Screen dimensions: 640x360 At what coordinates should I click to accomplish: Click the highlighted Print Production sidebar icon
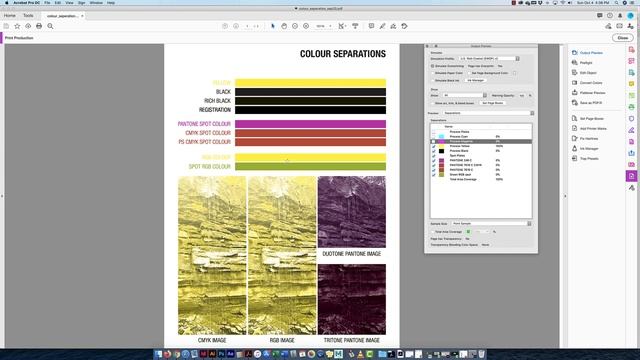pos(631,176)
